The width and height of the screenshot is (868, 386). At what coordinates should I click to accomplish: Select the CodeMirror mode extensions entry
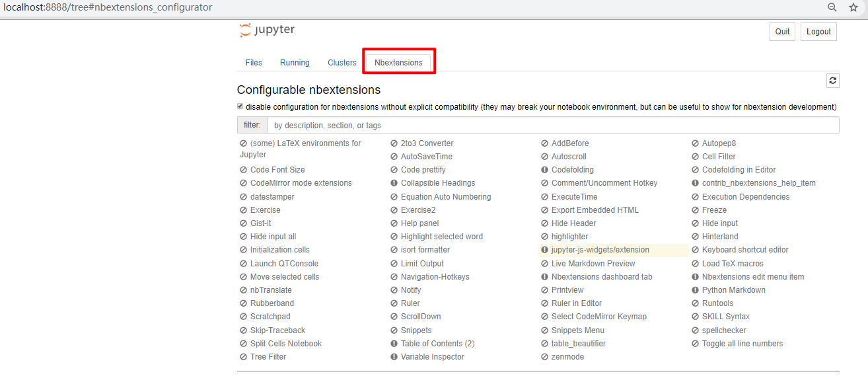301,183
